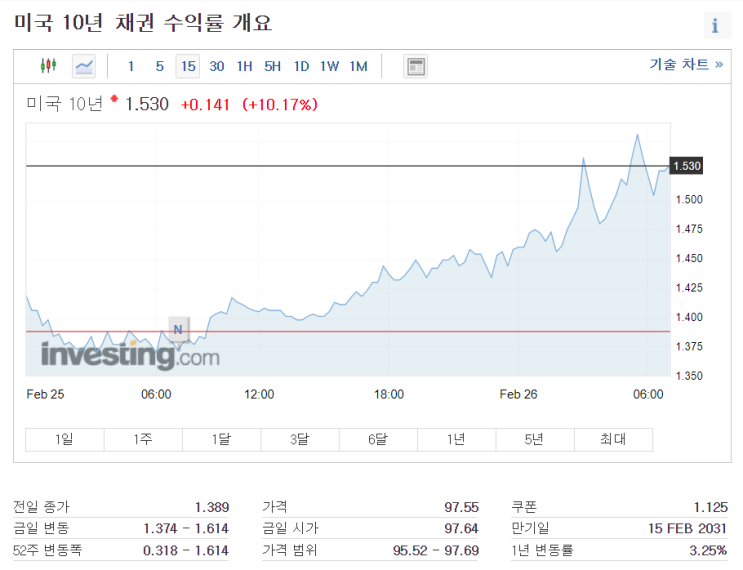Select the 5 minute interval
This screenshot has height=570, width=743.
(160, 66)
